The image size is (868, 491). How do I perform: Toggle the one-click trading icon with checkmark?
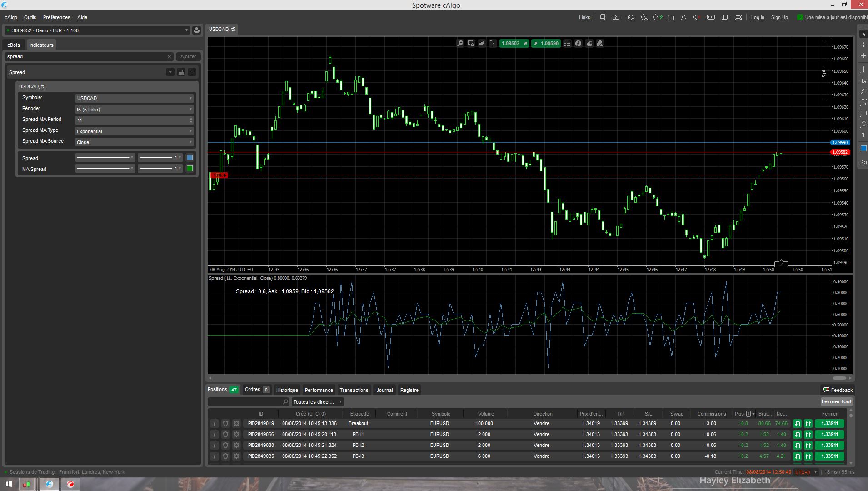(658, 17)
